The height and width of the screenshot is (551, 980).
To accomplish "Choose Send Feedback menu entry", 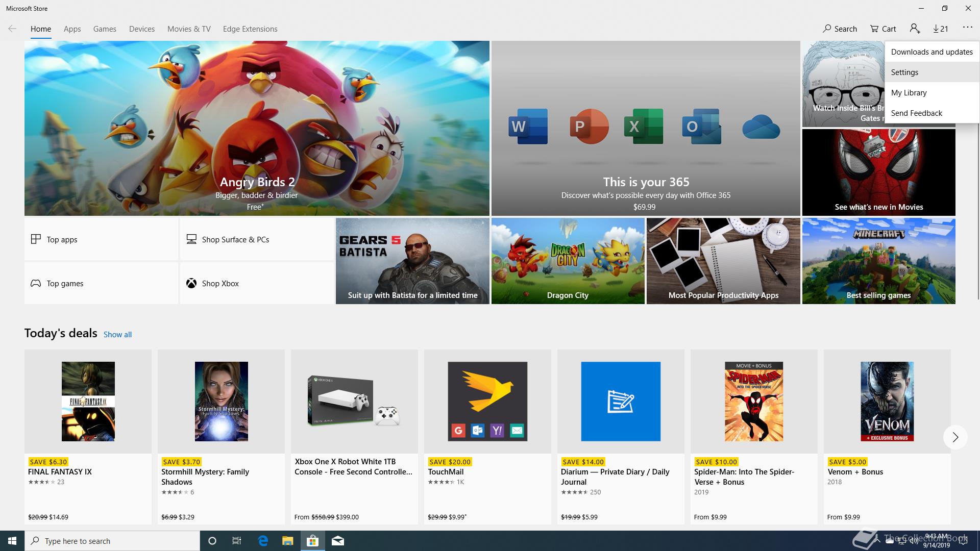I will click(932, 113).
